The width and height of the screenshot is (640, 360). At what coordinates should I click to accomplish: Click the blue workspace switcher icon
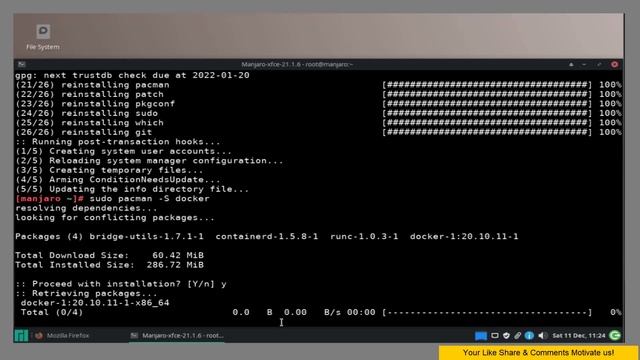481,336
